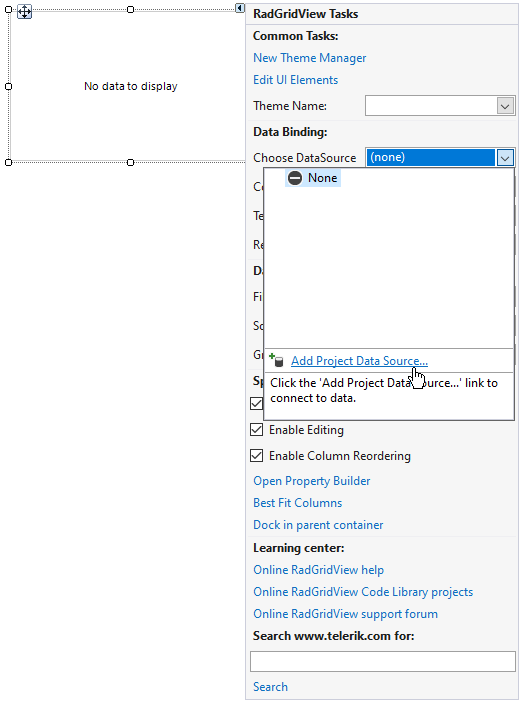
Task: Click the bottom center resize handle of grid
Action: point(130,162)
